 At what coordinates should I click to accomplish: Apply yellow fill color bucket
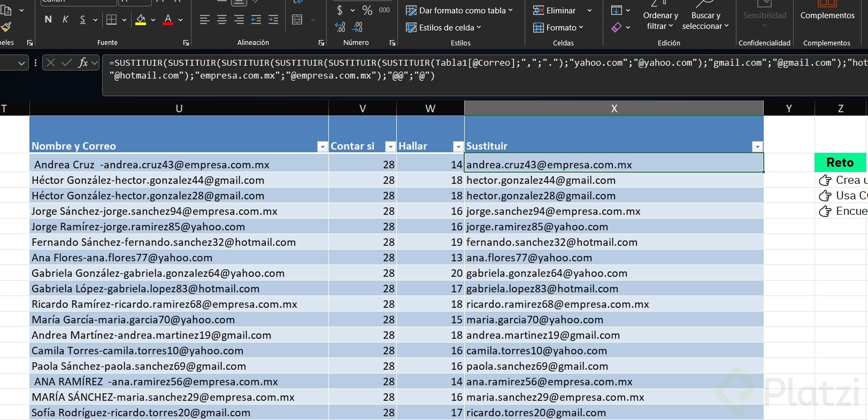(x=141, y=20)
